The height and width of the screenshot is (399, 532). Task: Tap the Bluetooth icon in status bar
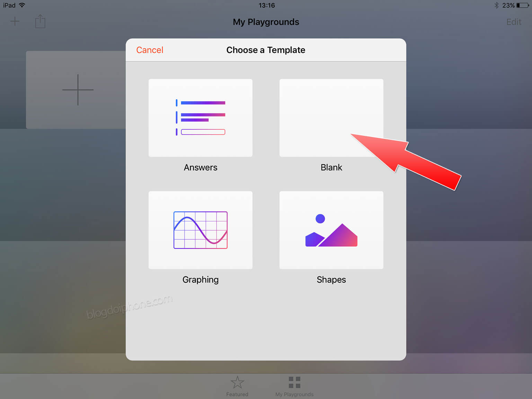point(496,5)
